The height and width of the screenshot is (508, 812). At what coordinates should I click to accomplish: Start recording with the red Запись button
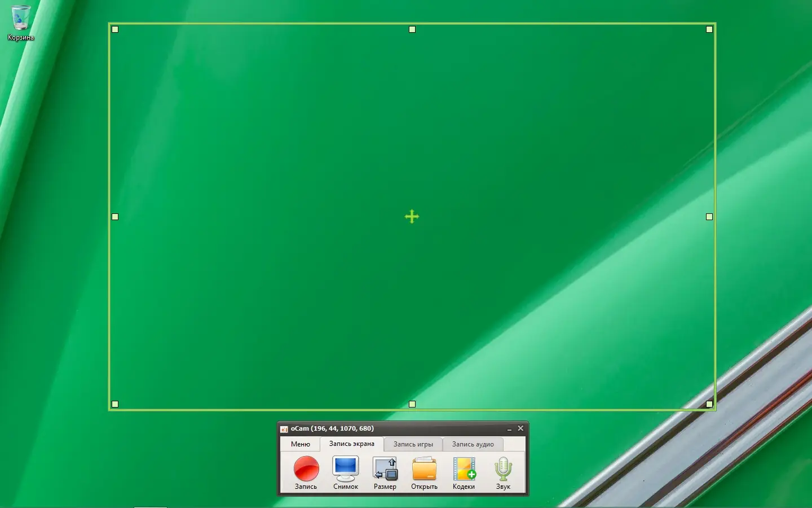point(306,473)
